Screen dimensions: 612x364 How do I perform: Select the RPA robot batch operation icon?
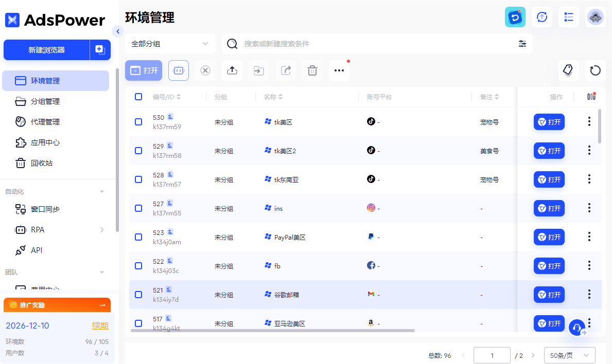(179, 70)
